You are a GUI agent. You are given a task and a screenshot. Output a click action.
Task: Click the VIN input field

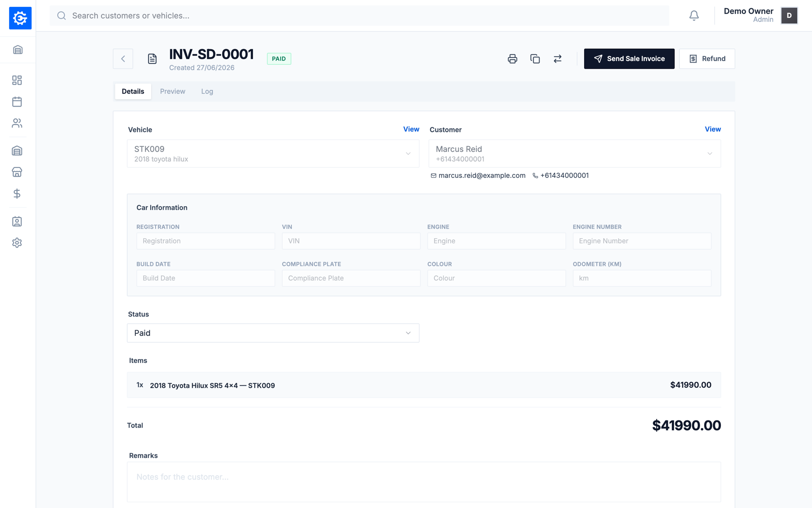coord(351,241)
